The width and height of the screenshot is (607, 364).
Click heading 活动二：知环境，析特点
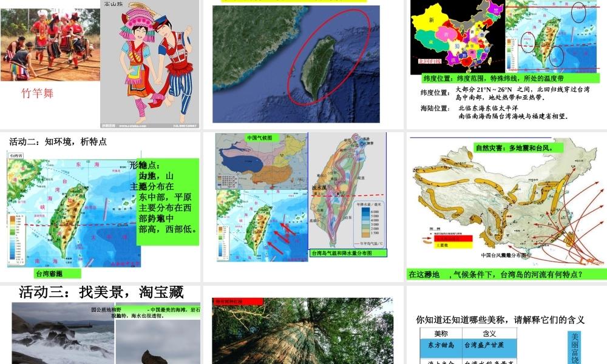[58, 141]
